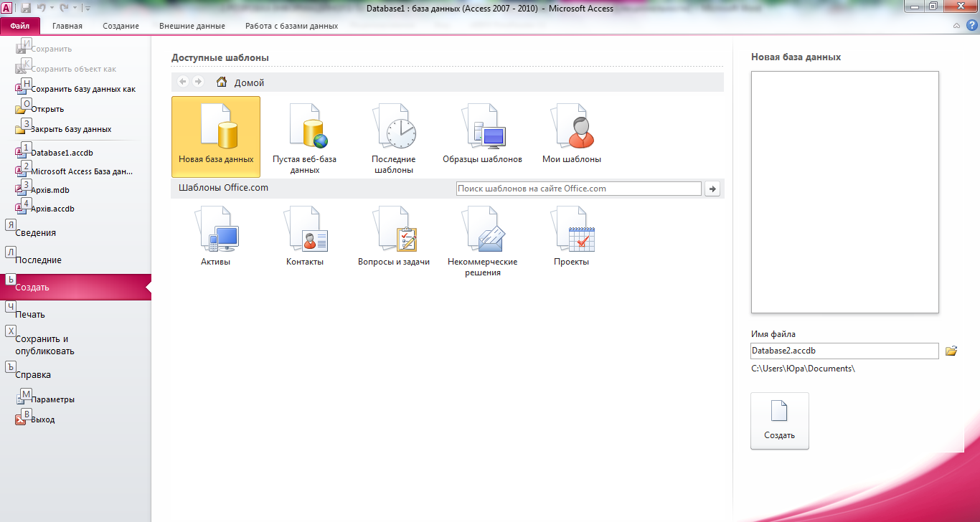Image resolution: width=980 pixels, height=522 pixels.
Task: Open Параметры options
Action: (x=45, y=399)
